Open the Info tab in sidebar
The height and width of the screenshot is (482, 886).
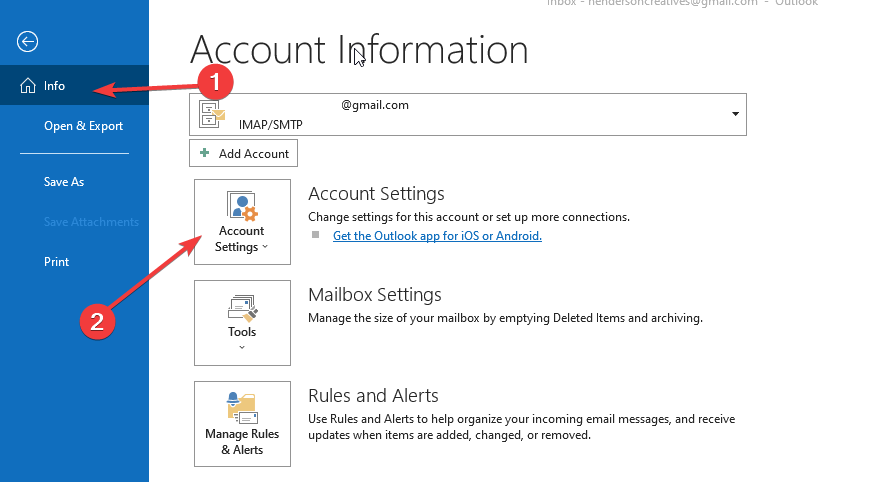[74, 85]
